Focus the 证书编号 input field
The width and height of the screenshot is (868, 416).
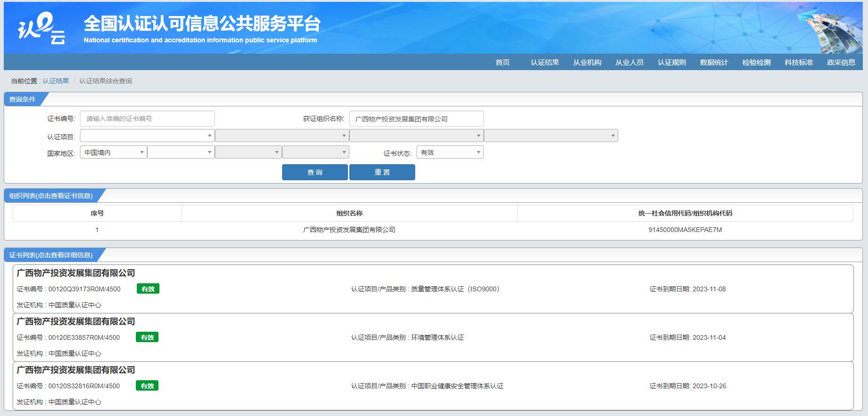click(147, 119)
